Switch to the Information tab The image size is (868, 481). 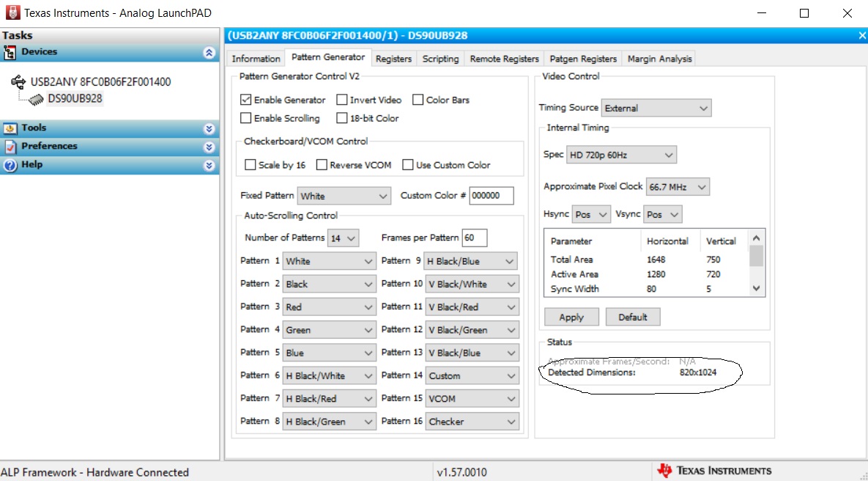[256, 58]
